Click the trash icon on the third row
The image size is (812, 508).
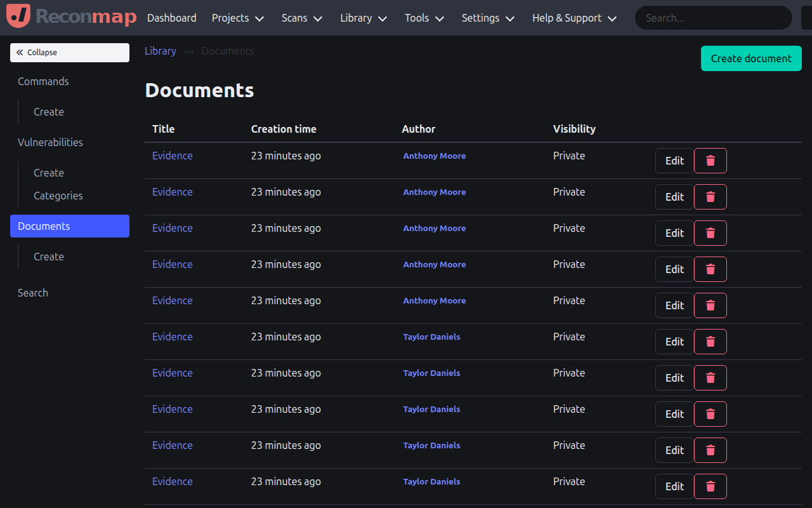[x=710, y=233]
